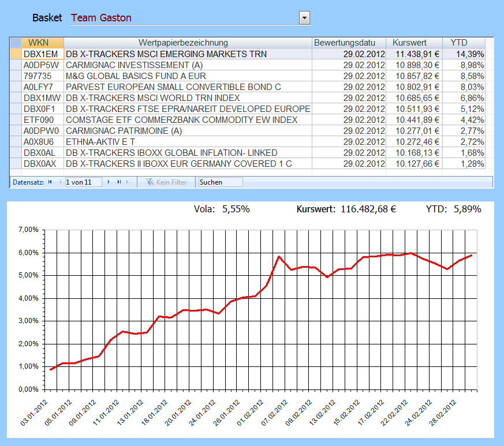This screenshot has width=504, height=446.
Task: Go to first record in navigator
Action: pos(49,182)
